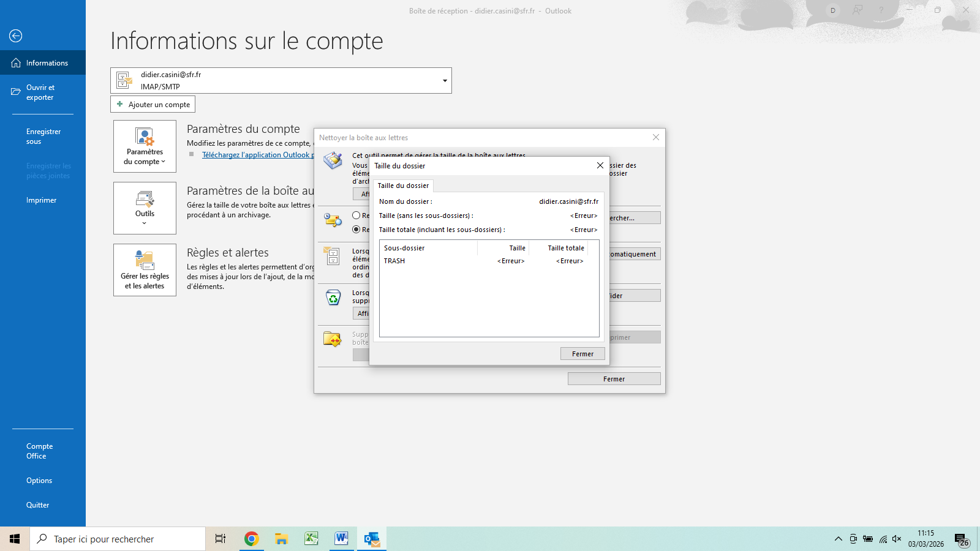Click the selected radio button in Nettoyer dialog

[x=356, y=230]
